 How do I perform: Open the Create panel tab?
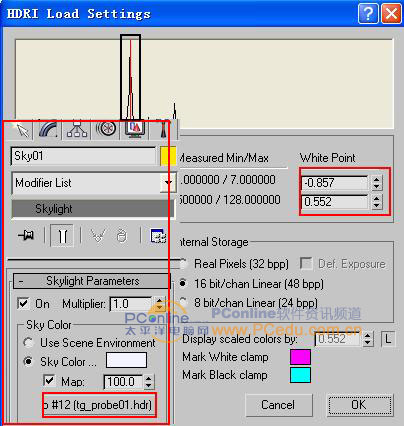pyautogui.click(x=21, y=130)
